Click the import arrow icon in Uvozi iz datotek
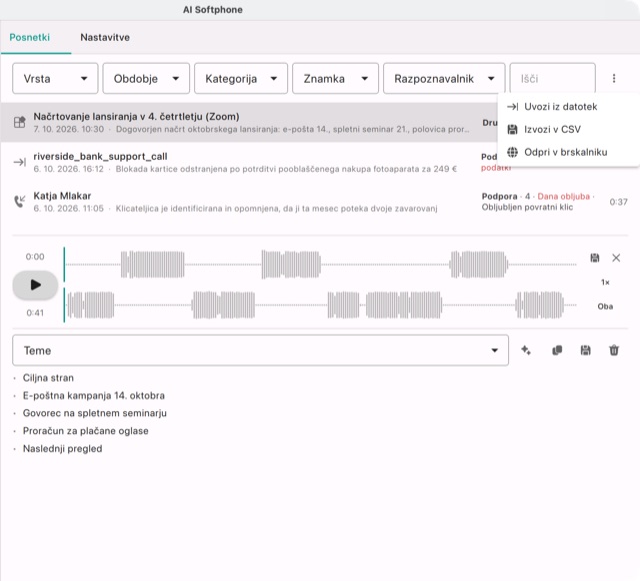 (x=512, y=107)
